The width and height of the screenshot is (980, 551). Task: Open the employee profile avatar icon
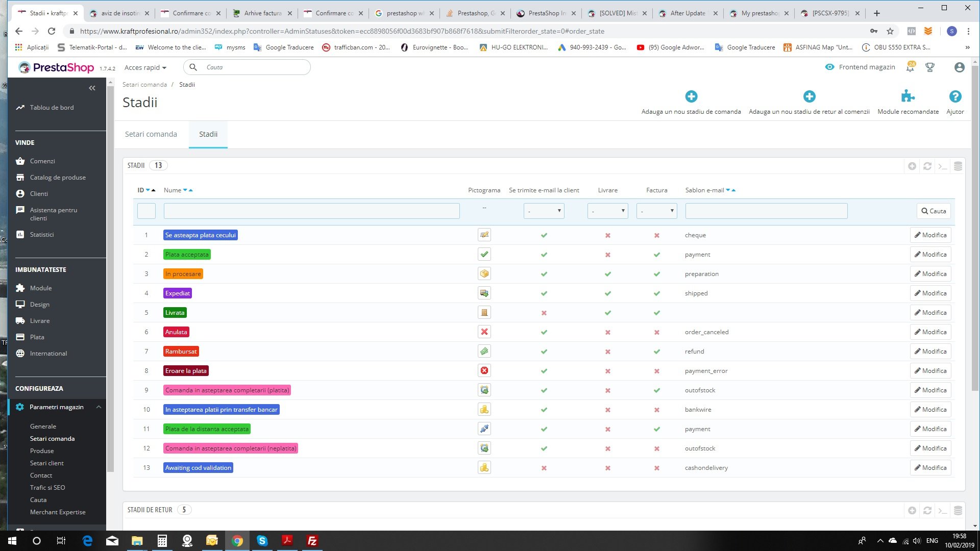pyautogui.click(x=959, y=67)
